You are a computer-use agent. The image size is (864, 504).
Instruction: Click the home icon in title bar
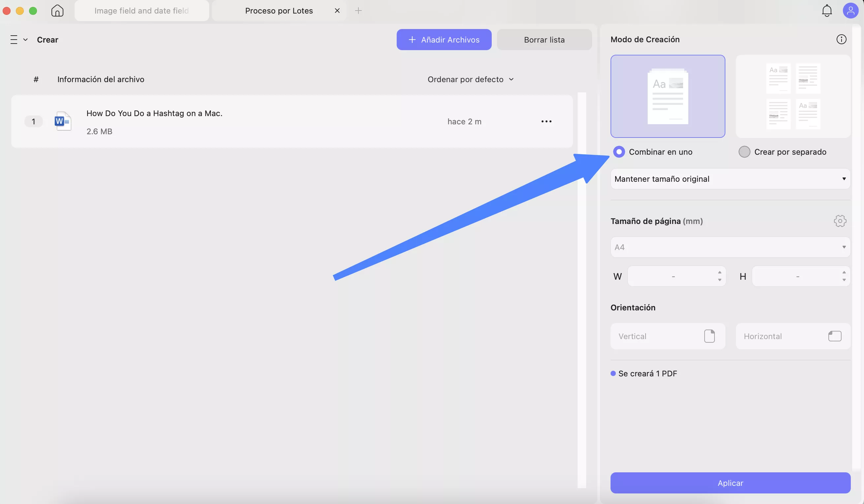tap(57, 11)
